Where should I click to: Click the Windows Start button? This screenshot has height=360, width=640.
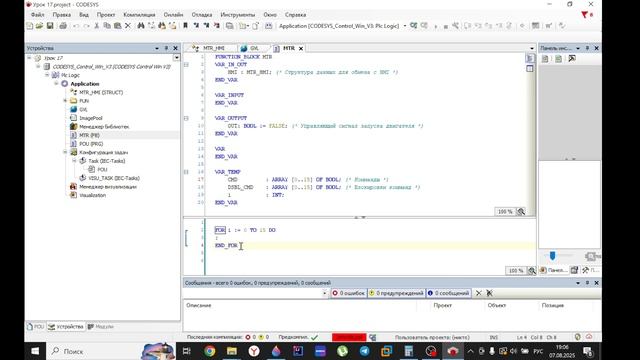[35, 351]
